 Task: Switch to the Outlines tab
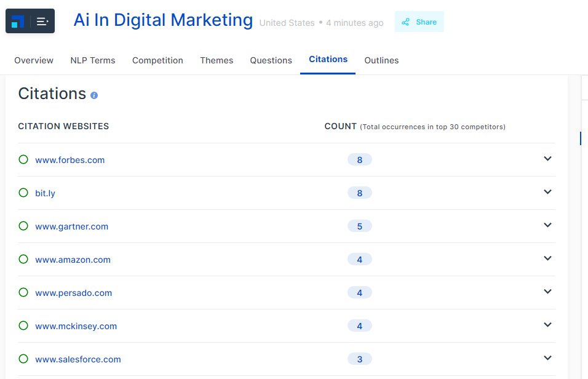click(381, 60)
